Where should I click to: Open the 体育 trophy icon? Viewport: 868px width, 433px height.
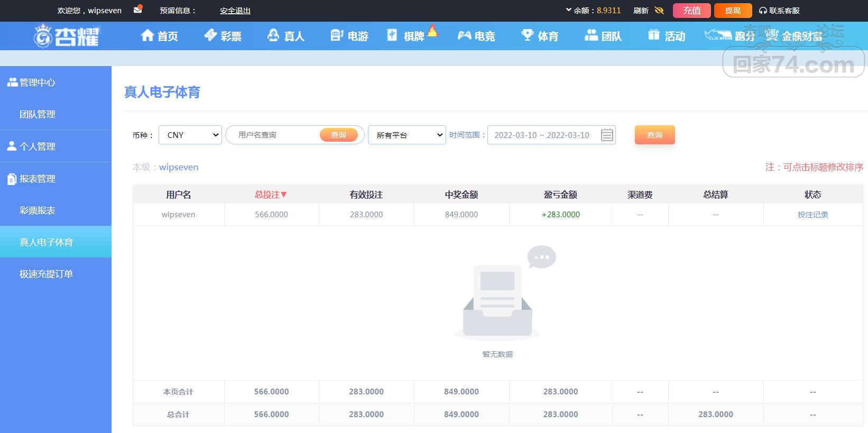click(527, 35)
